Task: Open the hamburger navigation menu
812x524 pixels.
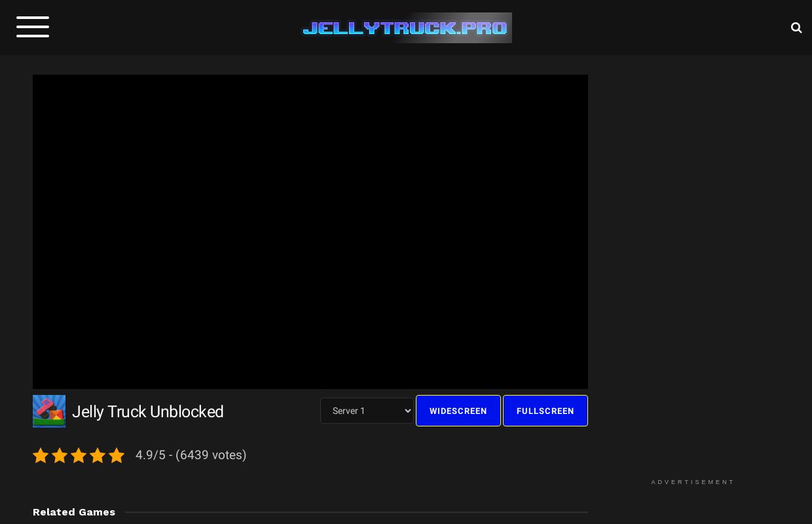Action: coord(33,27)
